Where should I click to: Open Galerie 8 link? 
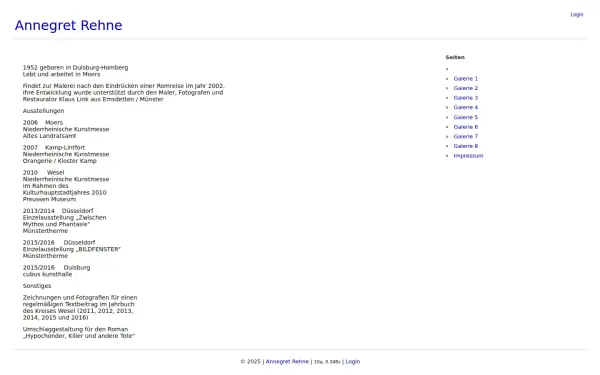[466, 146]
